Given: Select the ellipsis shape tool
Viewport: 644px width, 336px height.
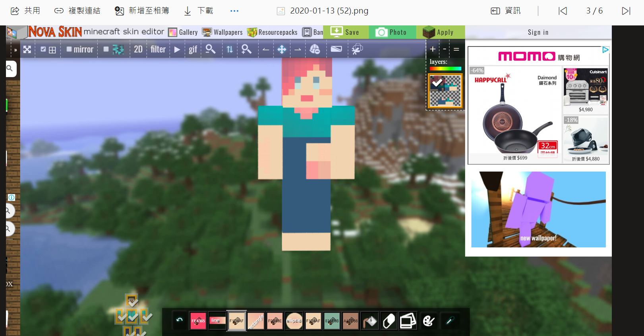Looking at the screenshot, I should (294, 321).
